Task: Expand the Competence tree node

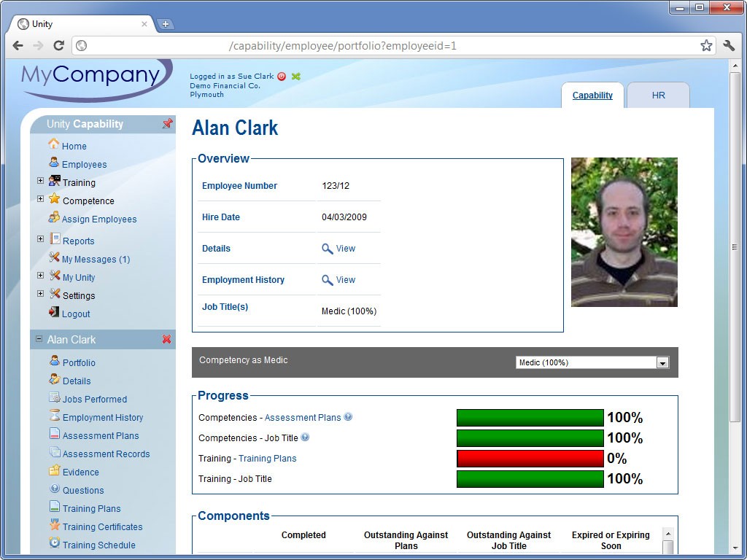Action: point(41,198)
